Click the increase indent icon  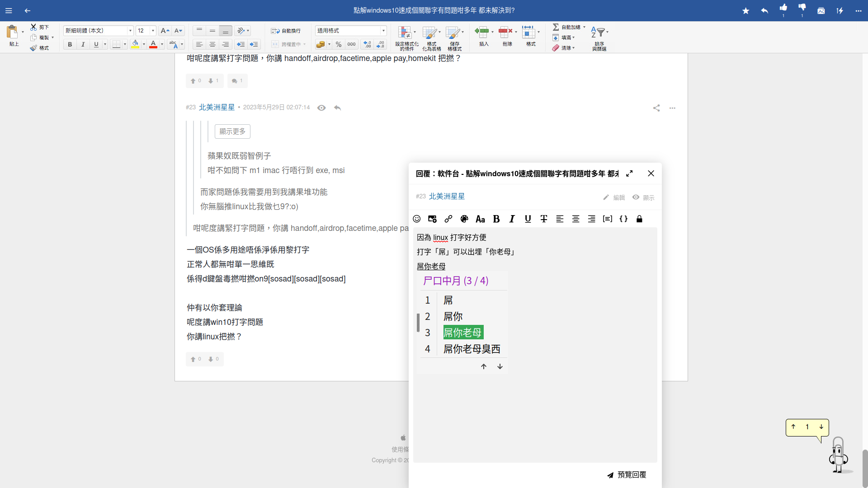point(254,44)
